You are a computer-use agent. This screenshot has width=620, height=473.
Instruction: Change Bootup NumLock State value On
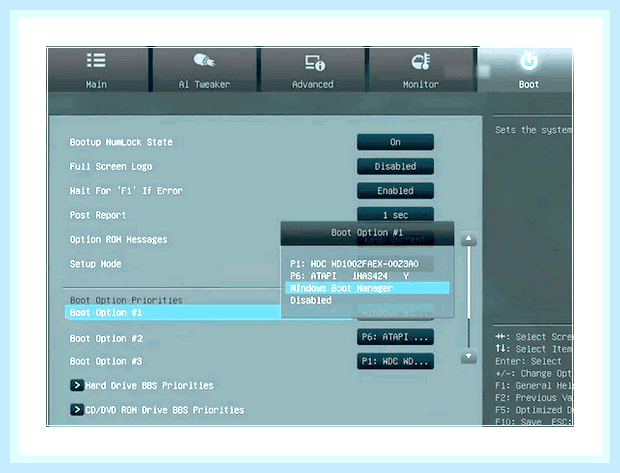coord(395,142)
